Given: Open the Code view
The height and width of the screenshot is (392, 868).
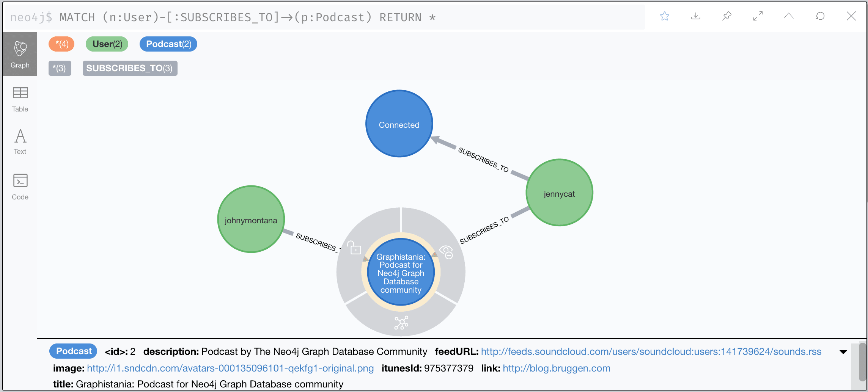Looking at the screenshot, I should (20, 187).
